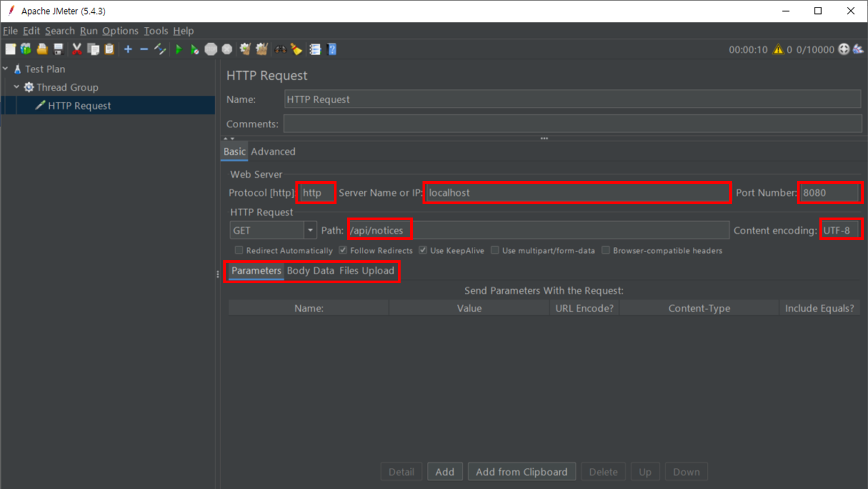Click the Open file folder icon
This screenshot has height=489, width=868.
coord(42,50)
